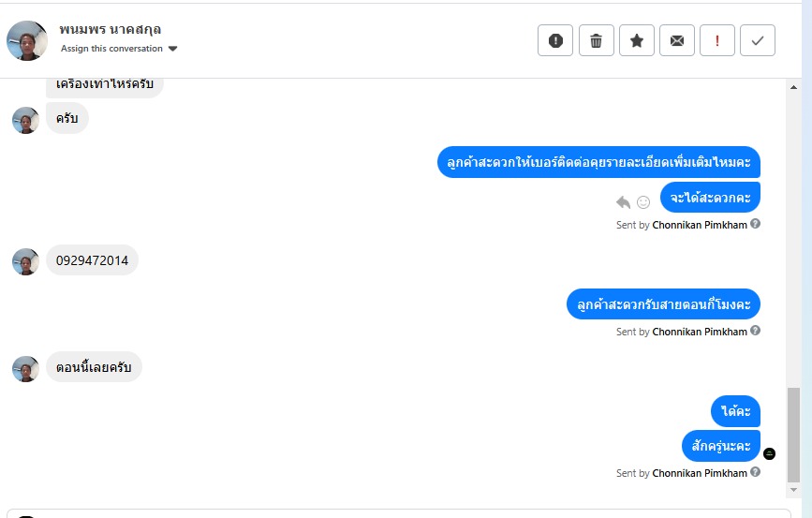Select the "ตอนนี้เลยครับ" customer message
This screenshot has height=518, width=812.
(x=94, y=367)
